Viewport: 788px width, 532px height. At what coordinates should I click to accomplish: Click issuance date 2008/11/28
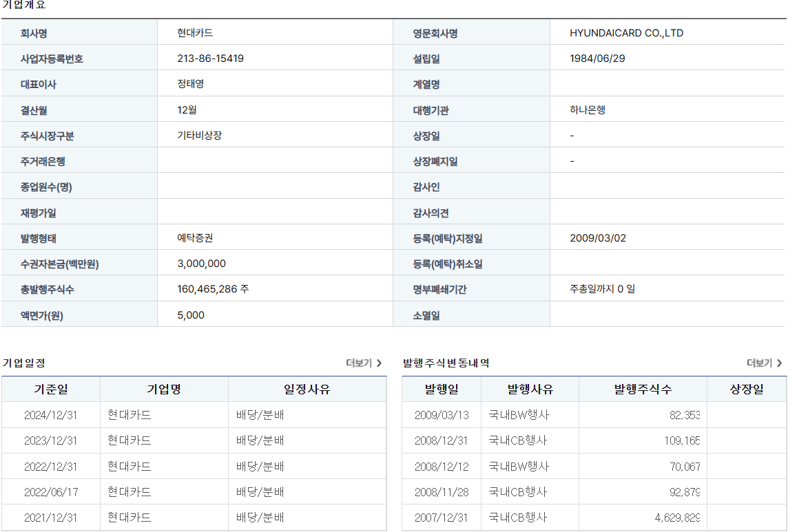(442, 492)
